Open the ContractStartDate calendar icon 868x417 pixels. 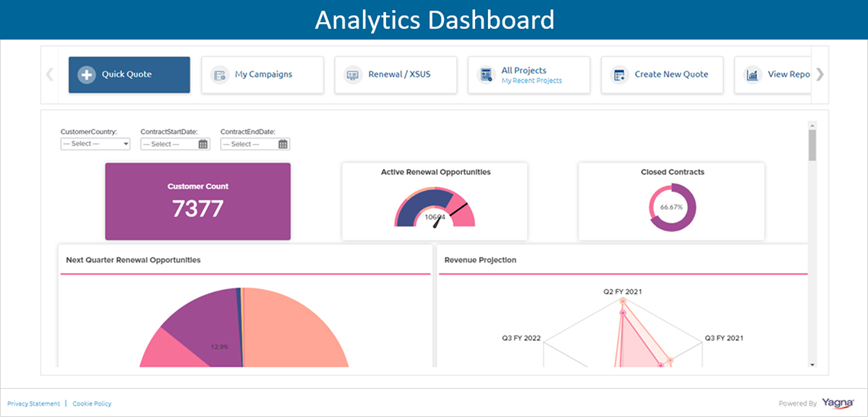(203, 144)
